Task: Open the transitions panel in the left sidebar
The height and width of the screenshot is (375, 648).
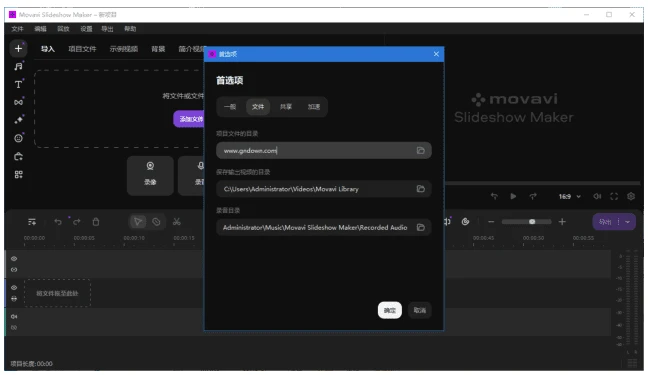Action: (x=18, y=102)
